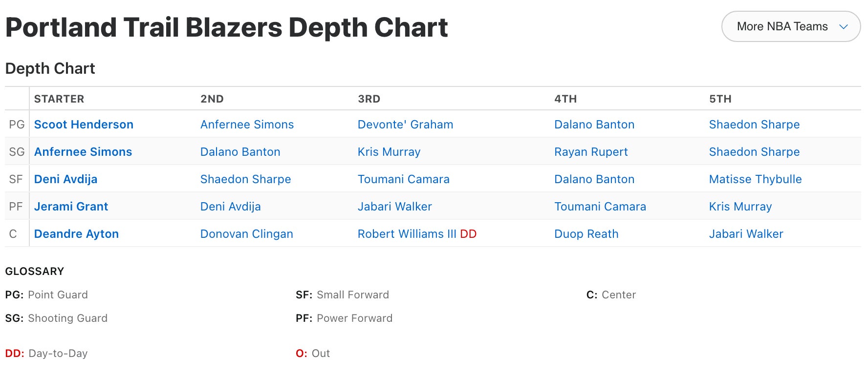Select Jabari Walker in the PF row
The image size is (868, 377).
click(x=394, y=207)
